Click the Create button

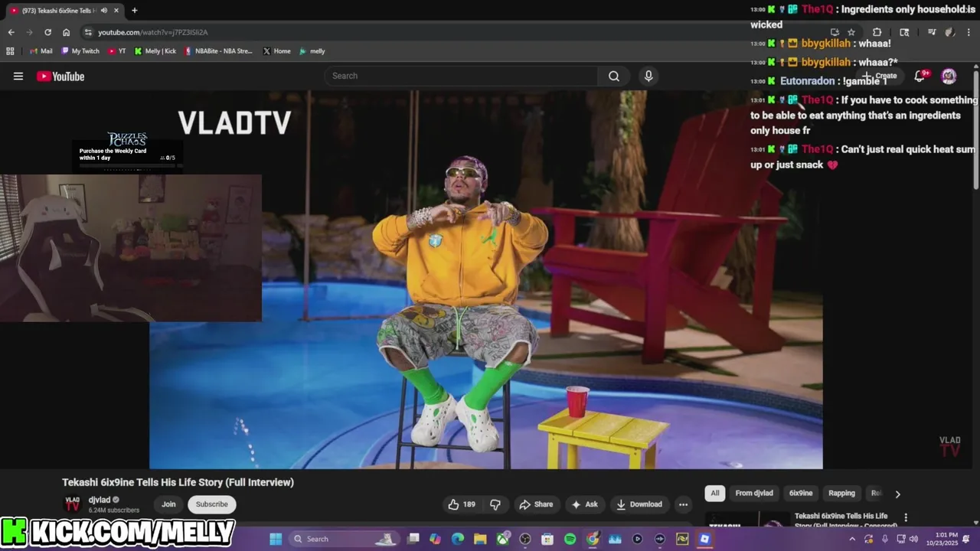[879, 76]
